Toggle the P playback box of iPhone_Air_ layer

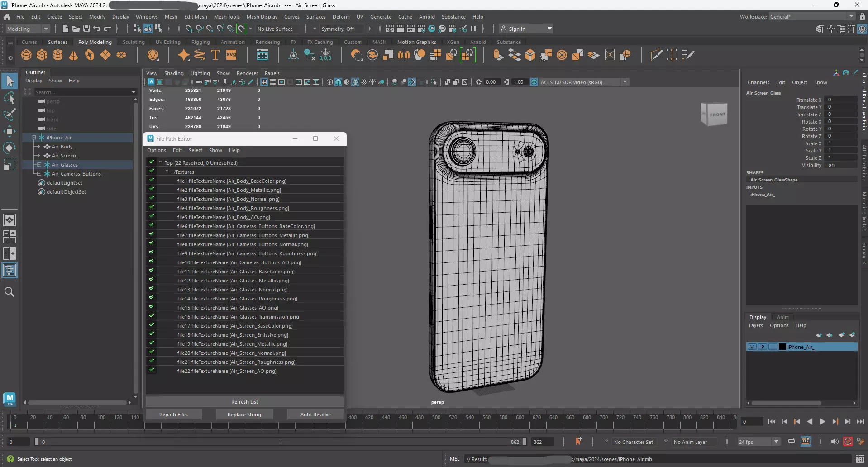click(763, 347)
